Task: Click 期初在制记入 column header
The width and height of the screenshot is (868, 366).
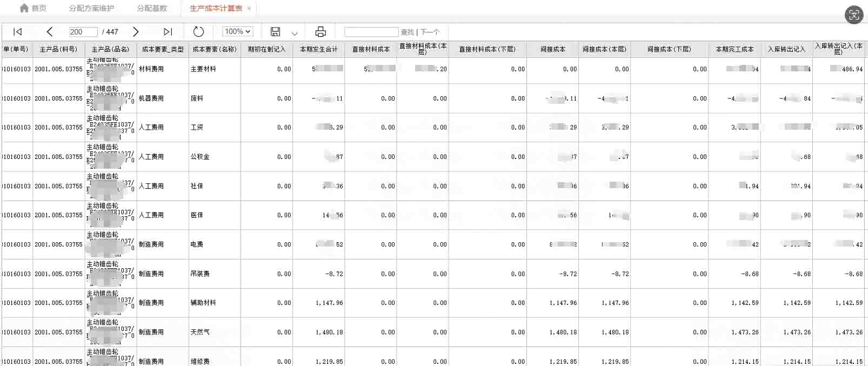Action: (266, 49)
